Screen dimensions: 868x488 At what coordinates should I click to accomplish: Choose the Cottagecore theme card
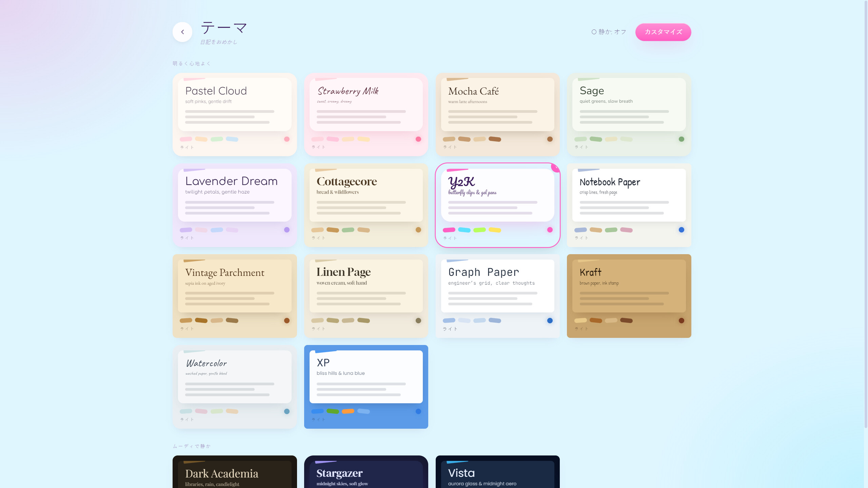pyautogui.click(x=366, y=205)
